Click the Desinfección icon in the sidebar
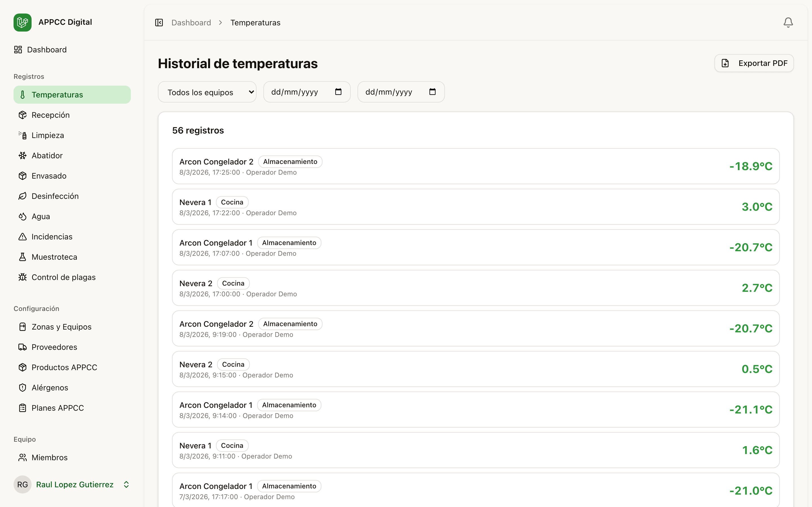This screenshot has height=507, width=812. coord(22,196)
